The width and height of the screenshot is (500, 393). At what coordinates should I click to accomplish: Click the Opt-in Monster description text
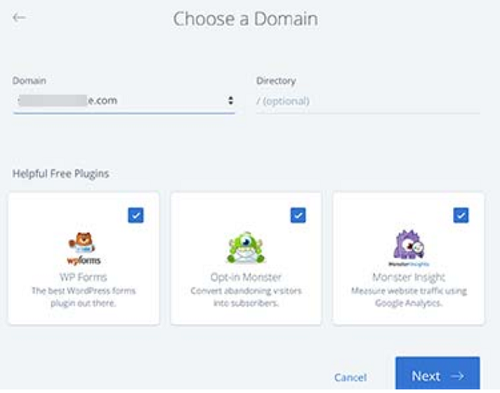[246, 297]
